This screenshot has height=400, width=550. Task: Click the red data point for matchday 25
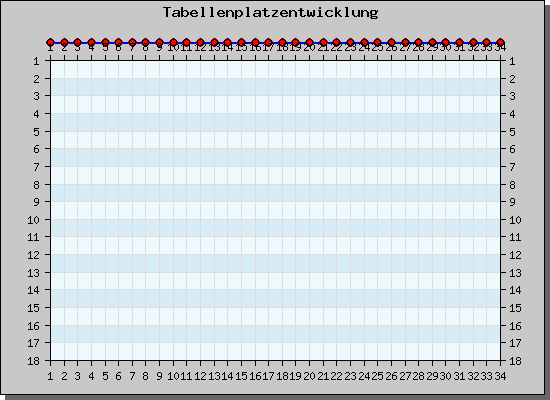coord(377,43)
